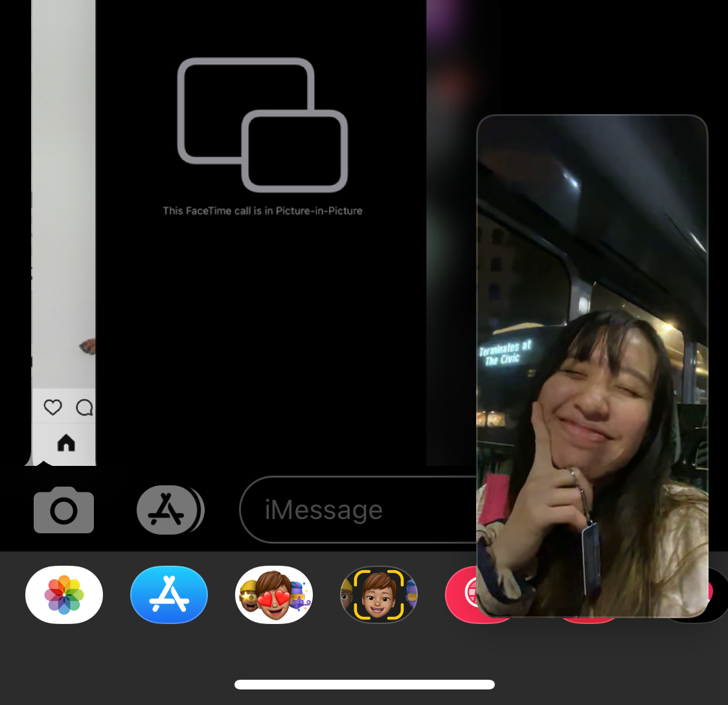Click the Picture-in-Picture placeholder icon
728x705 pixels.
tap(262, 125)
